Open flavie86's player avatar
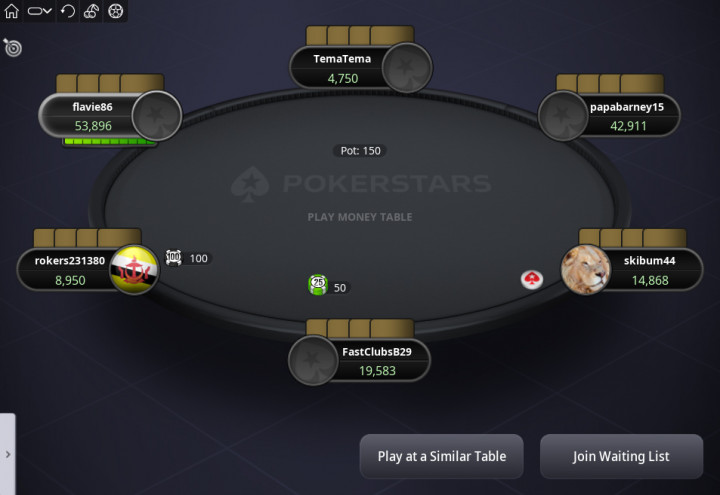Screen dimensions: 720x495 [x=157, y=116]
